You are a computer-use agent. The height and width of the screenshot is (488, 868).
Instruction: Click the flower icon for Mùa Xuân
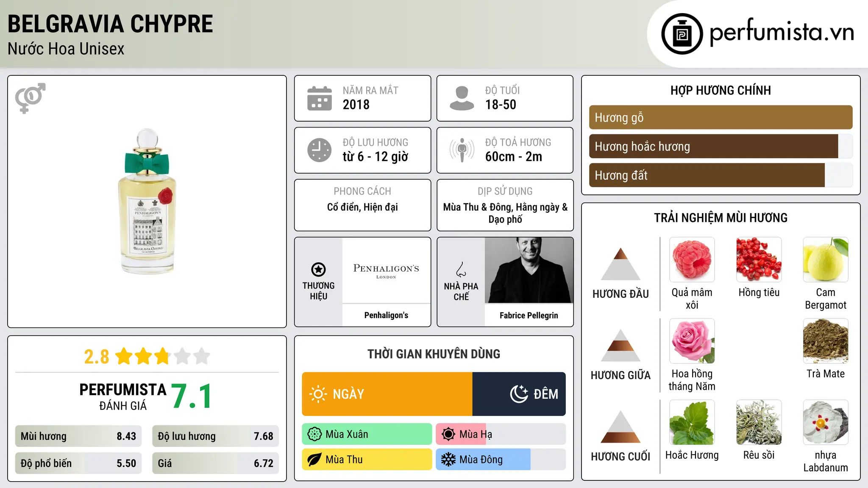tap(314, 434)
